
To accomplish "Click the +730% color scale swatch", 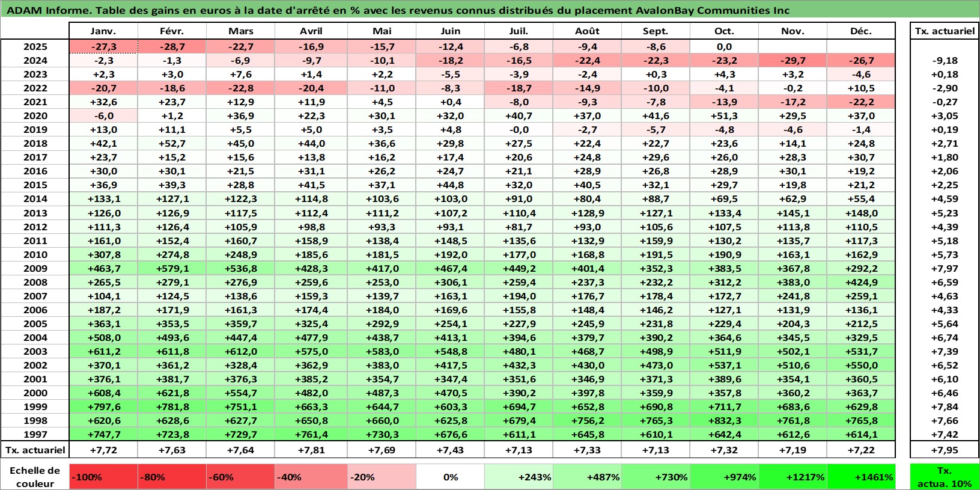I will pos(656,477).
